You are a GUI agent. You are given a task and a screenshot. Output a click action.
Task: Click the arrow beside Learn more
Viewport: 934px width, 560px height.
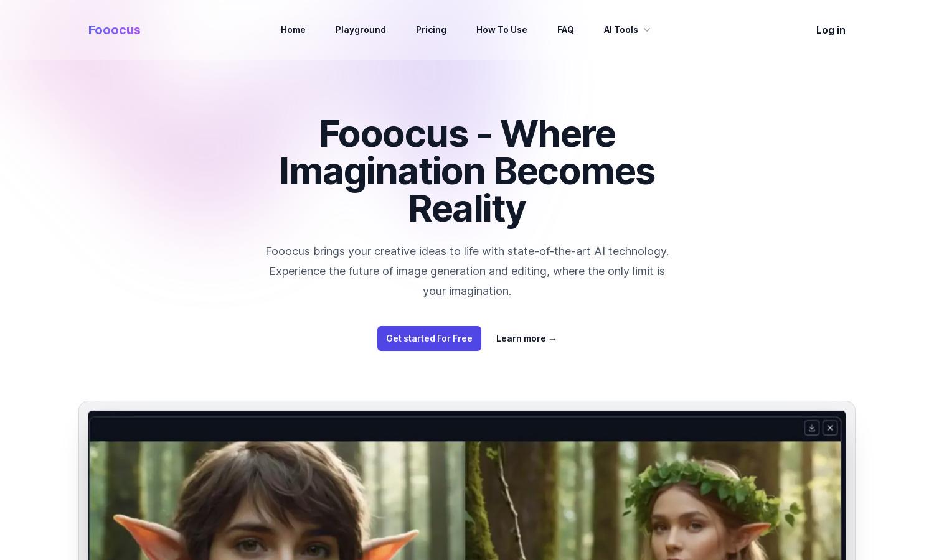[552, 338]
